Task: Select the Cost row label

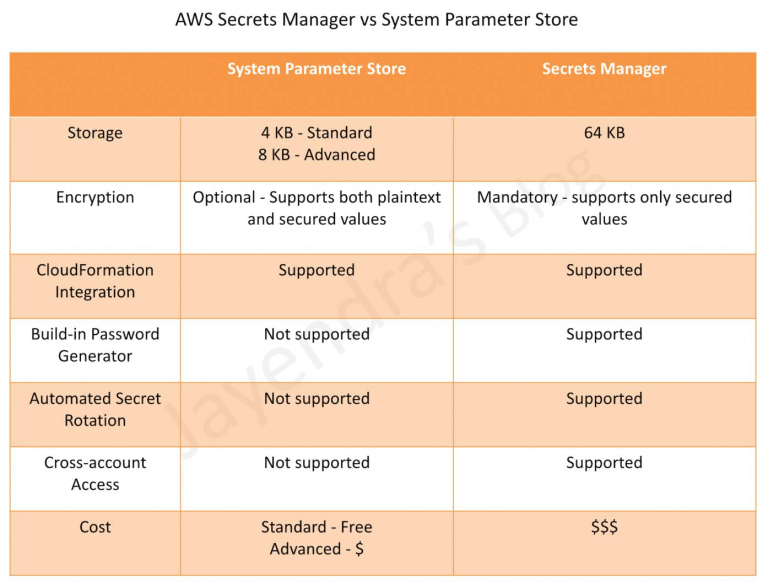Action: (95, 527)
